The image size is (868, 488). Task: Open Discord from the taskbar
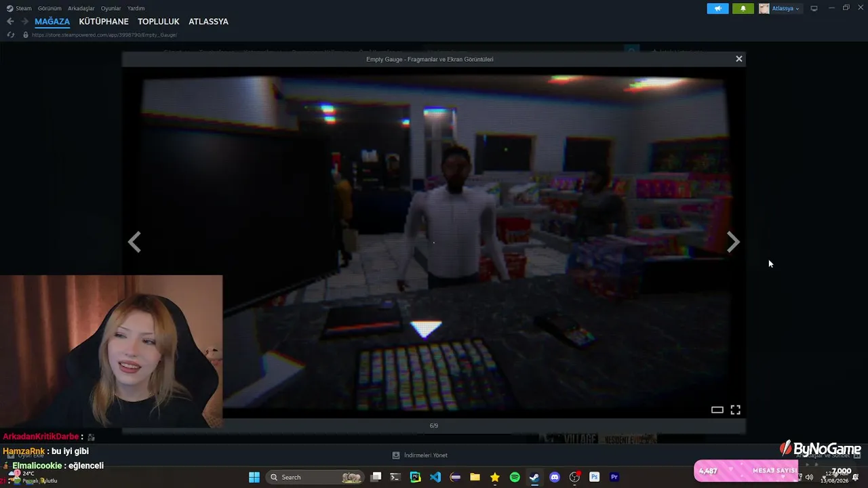[x=555, y=477]
